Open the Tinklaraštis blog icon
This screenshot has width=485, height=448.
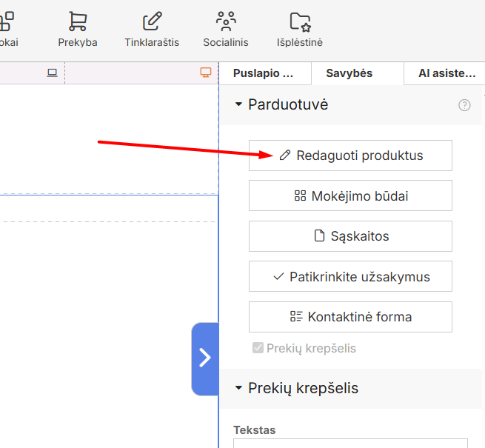(152, 21)
